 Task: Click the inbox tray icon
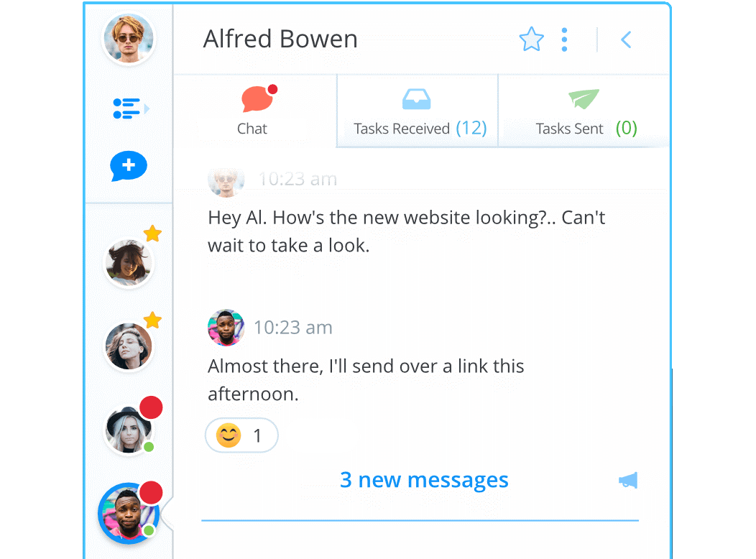pyautogui.click(x=416, y=99)
